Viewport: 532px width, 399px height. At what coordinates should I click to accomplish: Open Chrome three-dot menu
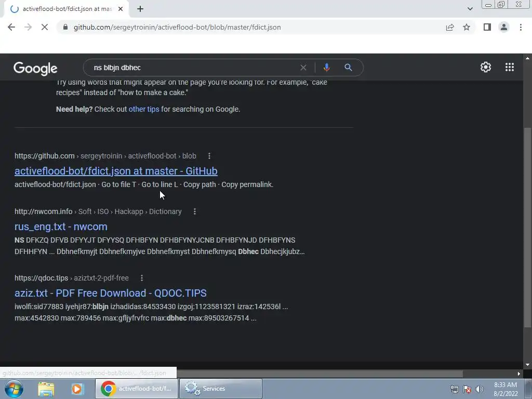[x=521, y=27]
